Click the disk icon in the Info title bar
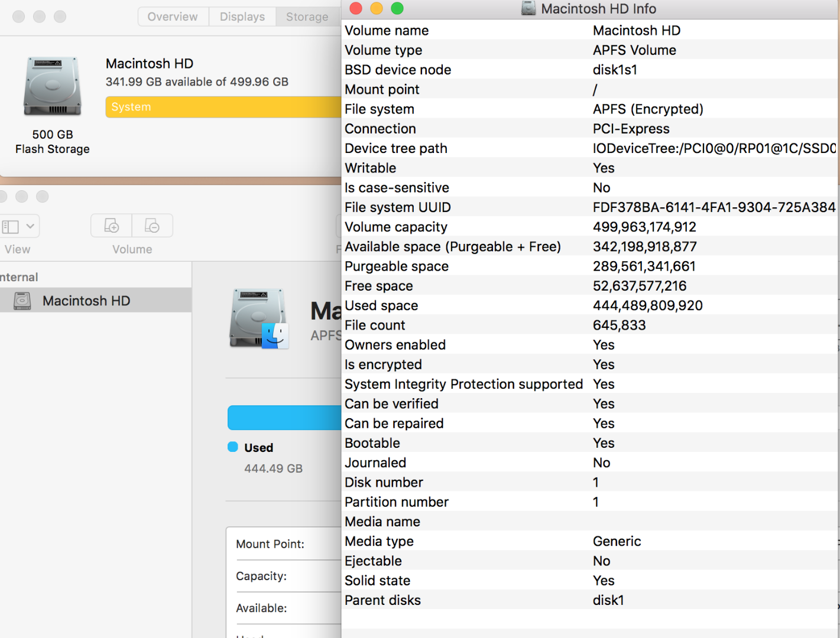The height and width of the screenshot is (638, 840). coord(526,8)
